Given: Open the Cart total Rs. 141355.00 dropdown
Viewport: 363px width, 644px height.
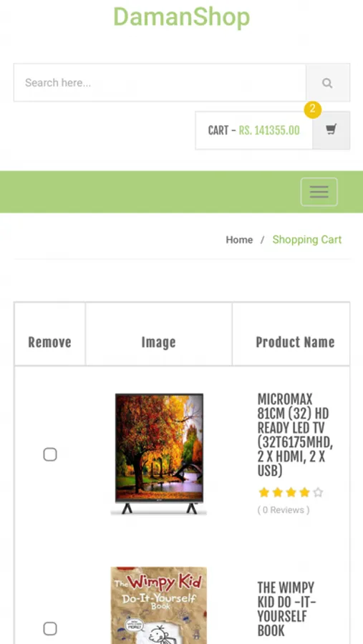Looking at the screenshot, I should click(x=253, y=131).
